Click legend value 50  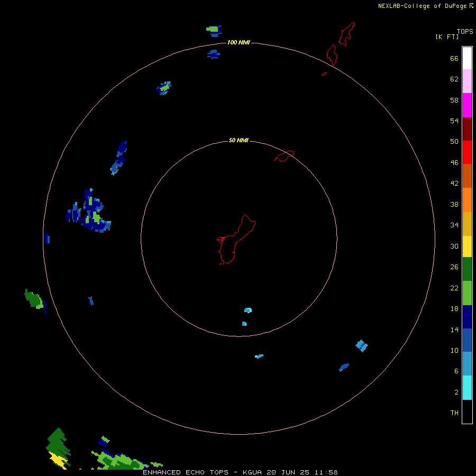click(454, 142)
